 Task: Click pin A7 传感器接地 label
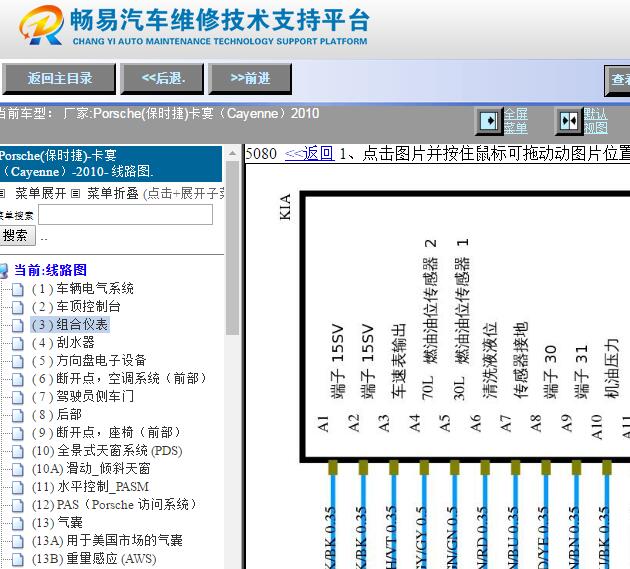point(521,360)
